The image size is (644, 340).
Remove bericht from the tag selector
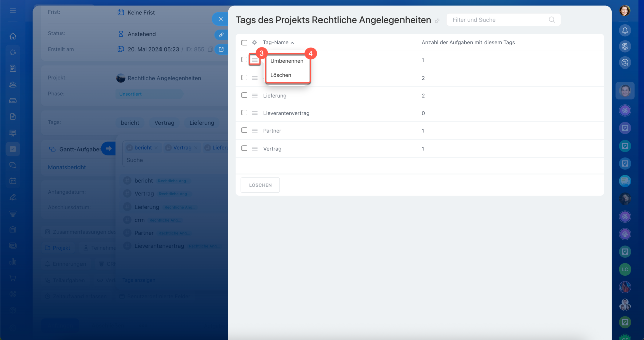[x=156, y=148]
